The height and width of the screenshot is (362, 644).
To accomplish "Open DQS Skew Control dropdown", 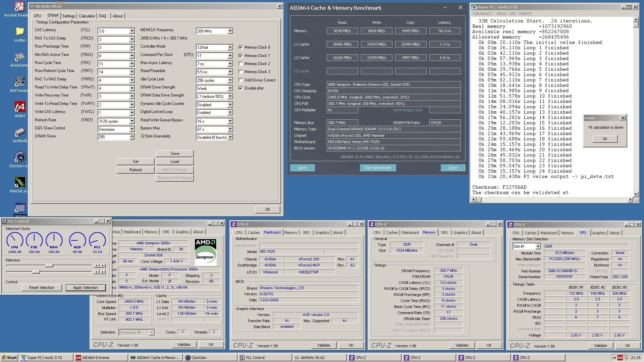I will click(x=132, y=129).
